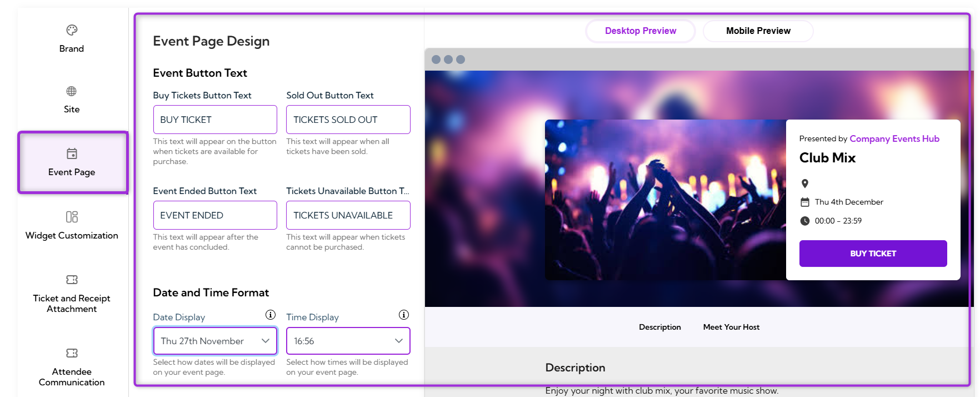980x397 pixels.
Task: Edit the Event Ended Button Text field
Action: pyautogui.click(x=215, y=215)
